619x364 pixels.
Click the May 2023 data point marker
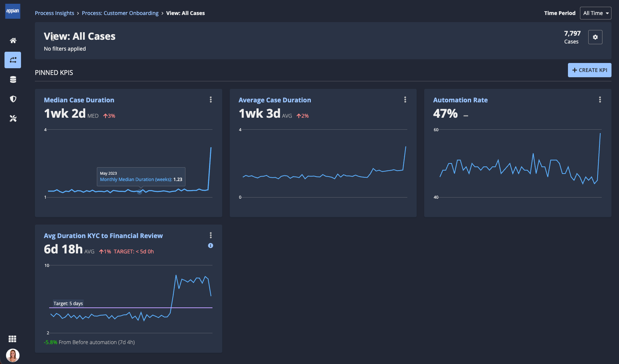pyautogui.click(x=140, y=192)
